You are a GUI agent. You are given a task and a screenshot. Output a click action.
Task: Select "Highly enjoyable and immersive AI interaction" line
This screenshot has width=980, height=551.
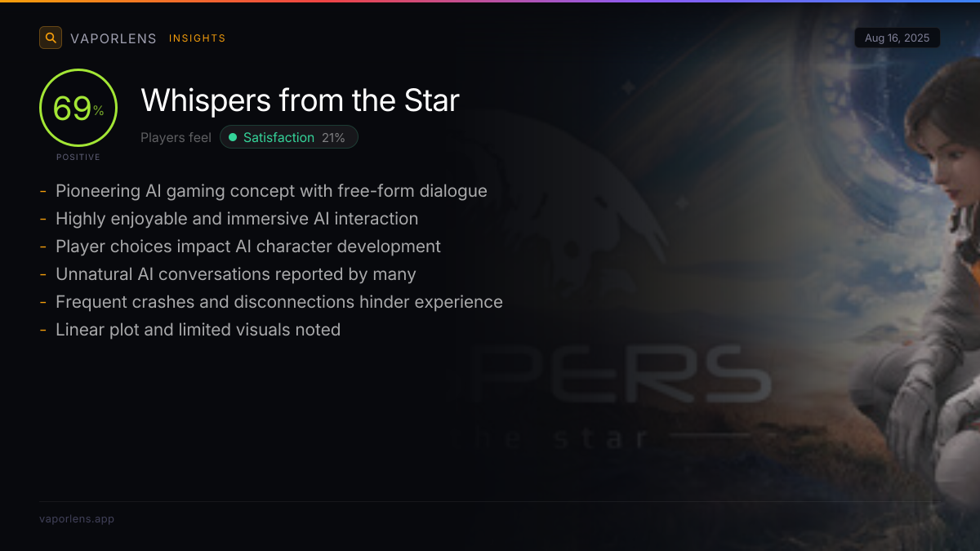coord(237,219)
